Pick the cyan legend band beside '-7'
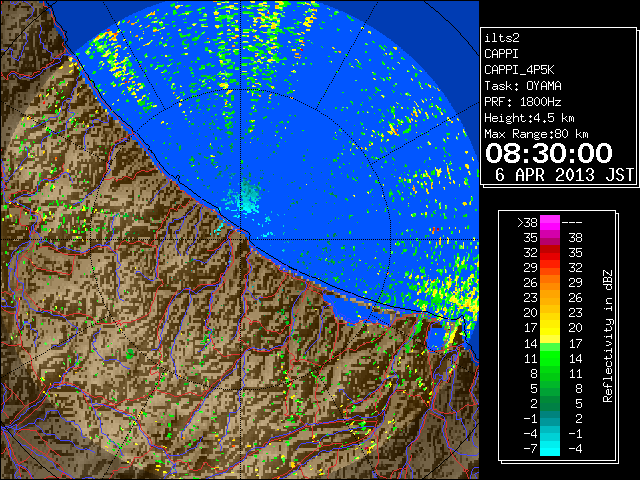This screenshot has height=480, width=640. [x=550, y=448]
